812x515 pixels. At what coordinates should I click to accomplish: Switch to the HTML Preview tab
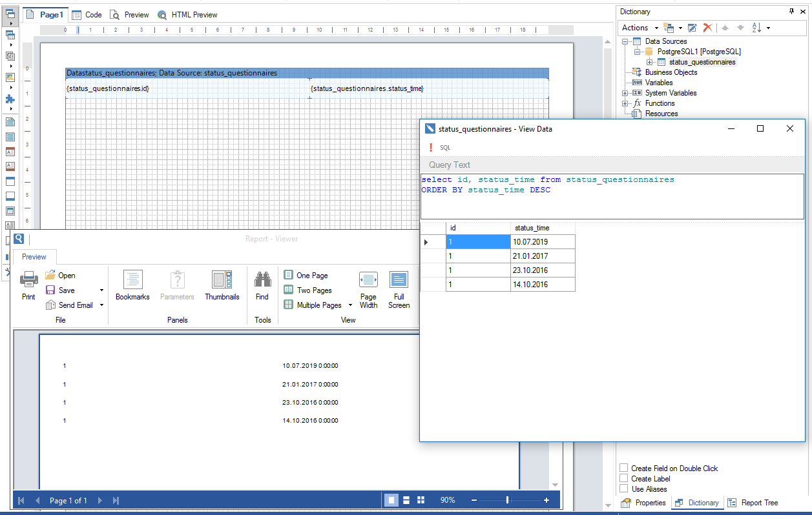click(187, 14)
